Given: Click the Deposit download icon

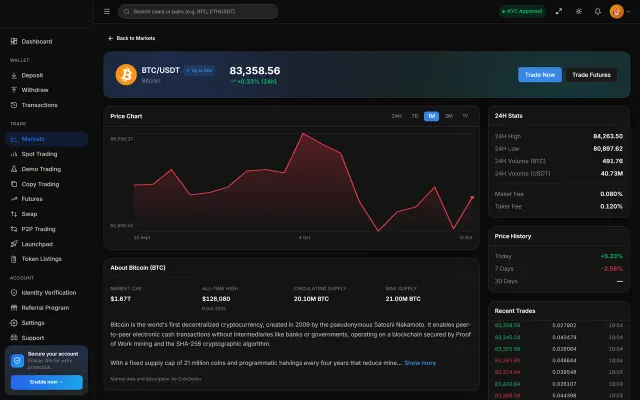Looking at the screenshot, I should [14, 75].
